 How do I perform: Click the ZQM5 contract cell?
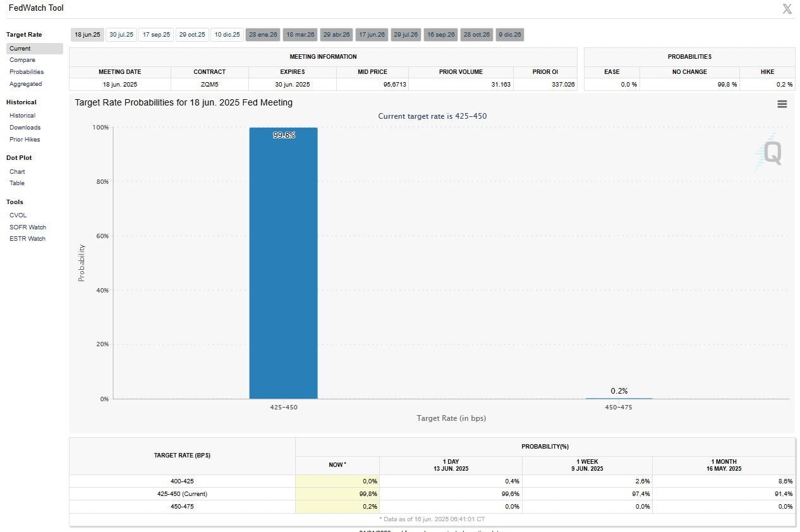209,84
